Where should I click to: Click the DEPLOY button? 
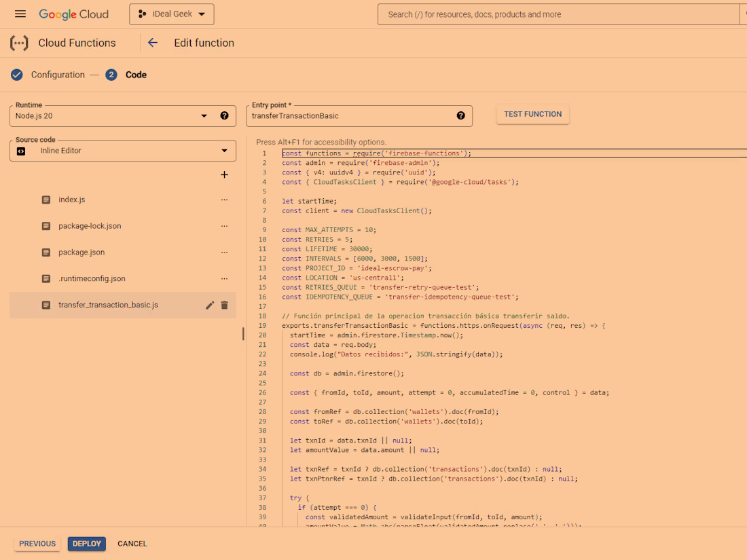tap(86, 544)
